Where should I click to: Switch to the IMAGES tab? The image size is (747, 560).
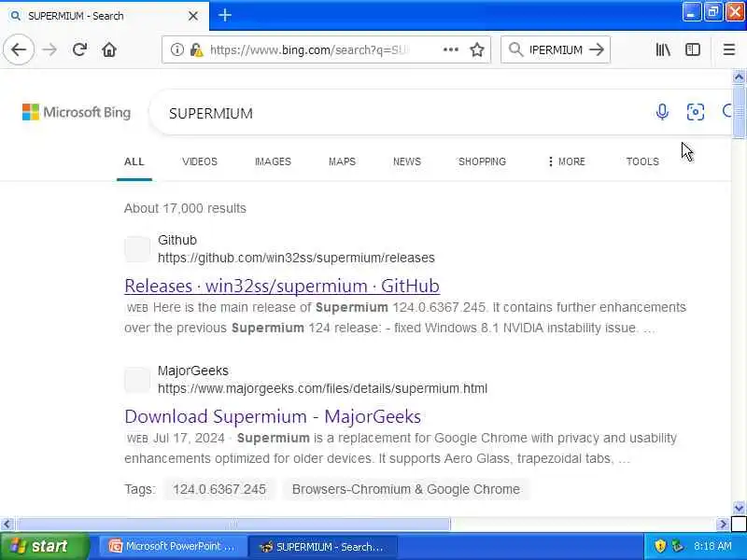coord(273,161)
